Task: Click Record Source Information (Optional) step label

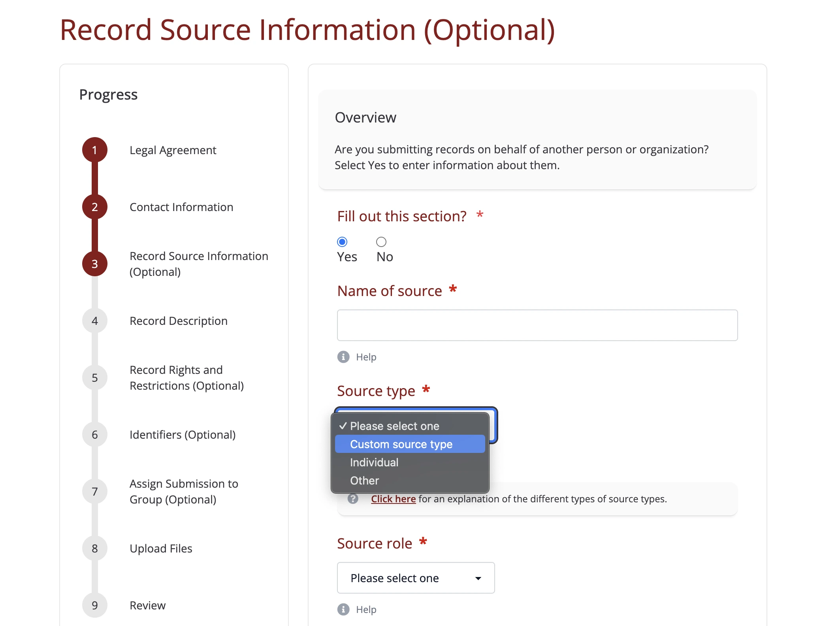Action: pos(199,264)
